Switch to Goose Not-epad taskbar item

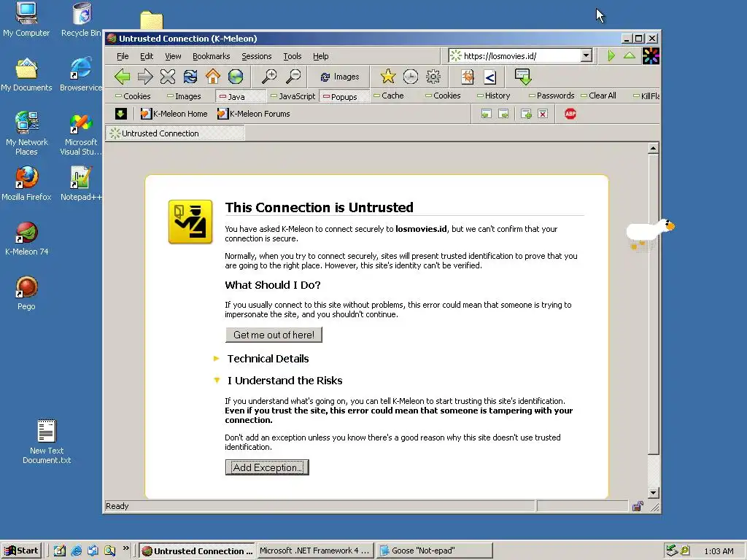tap(433, 551)
